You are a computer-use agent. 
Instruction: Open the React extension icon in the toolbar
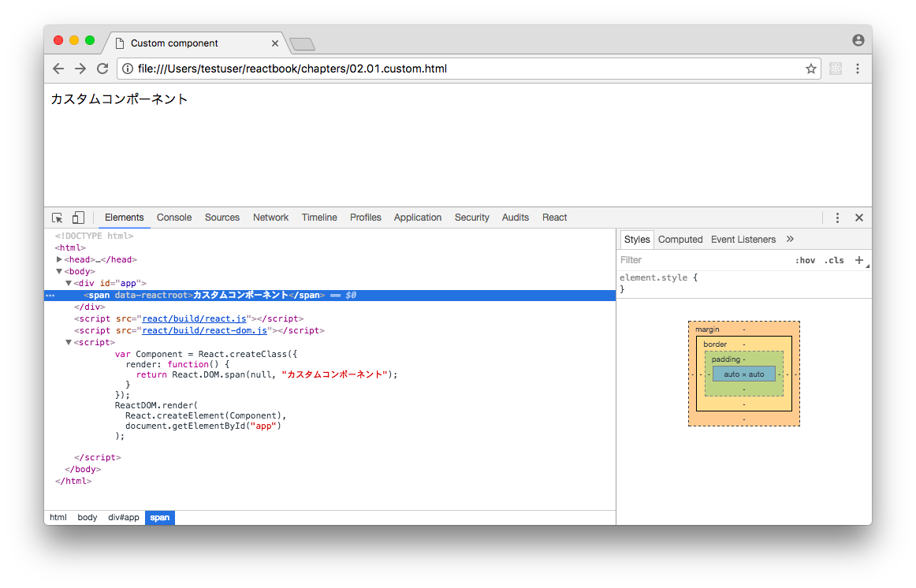pyautogui.click(x=836, y=69)
